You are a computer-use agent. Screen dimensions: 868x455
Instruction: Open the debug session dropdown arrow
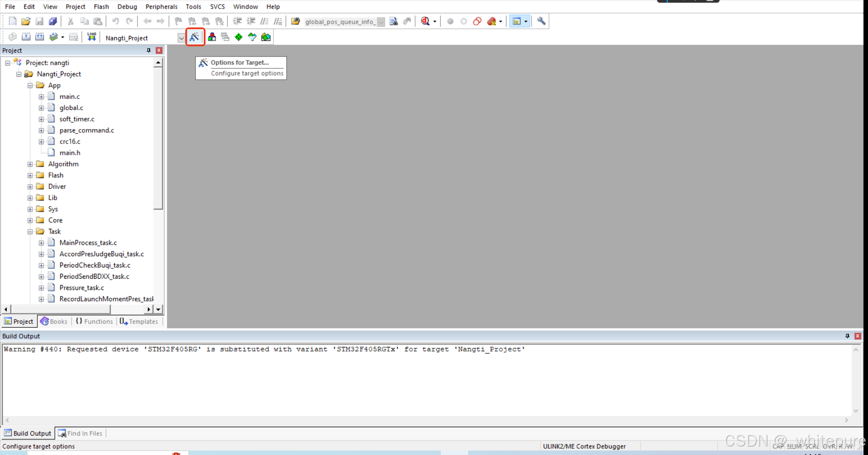[x=434, y=21]
